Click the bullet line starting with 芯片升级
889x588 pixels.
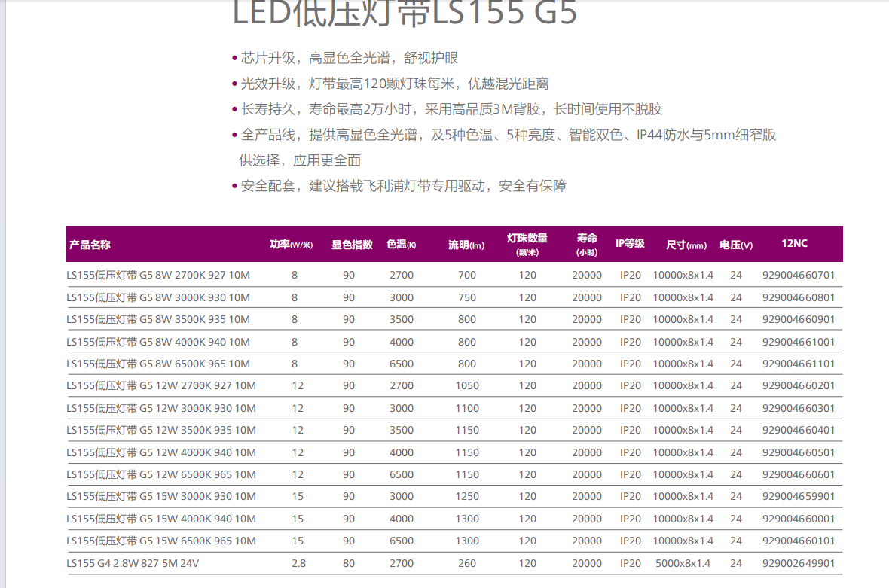pos(349,58)
